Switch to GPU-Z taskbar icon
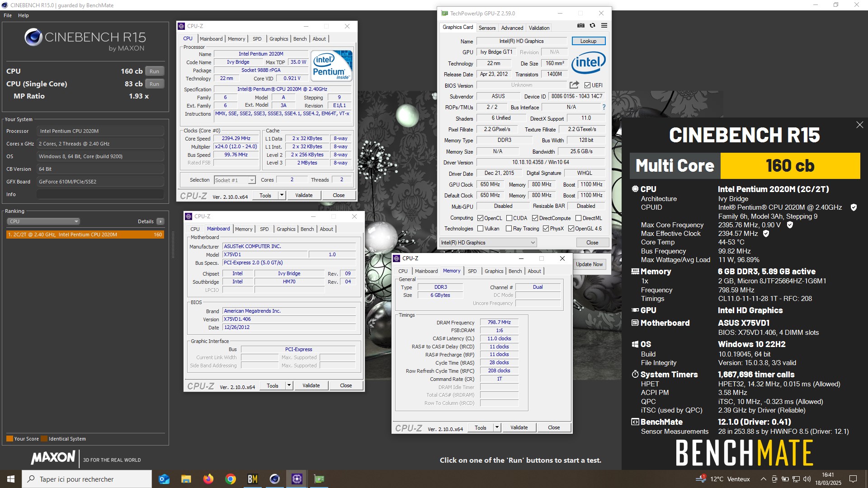 [x=319, y=479]
